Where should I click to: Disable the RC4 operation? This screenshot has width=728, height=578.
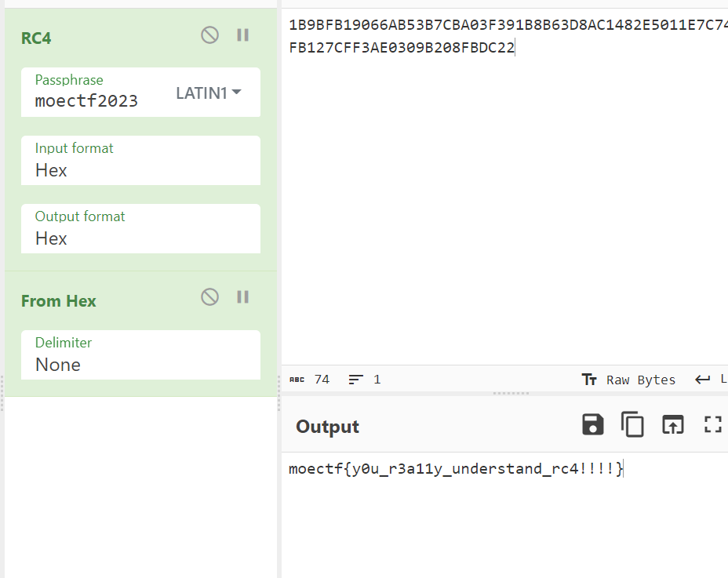209,35
